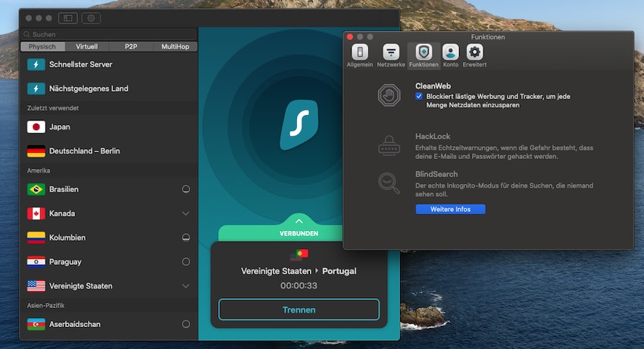Select the circle next to Aserbaidschan
The height and width of the screenshot is (349, 644).
186,324
